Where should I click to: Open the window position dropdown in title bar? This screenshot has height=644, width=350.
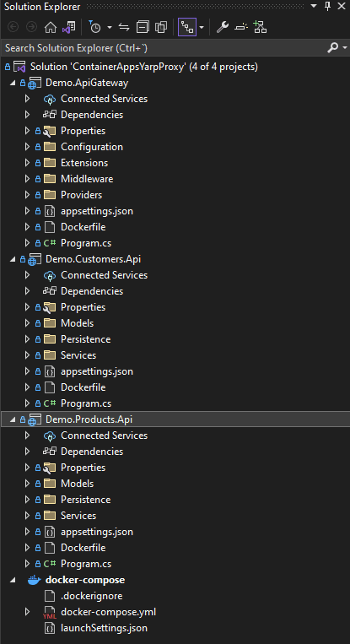pos(314,6)
